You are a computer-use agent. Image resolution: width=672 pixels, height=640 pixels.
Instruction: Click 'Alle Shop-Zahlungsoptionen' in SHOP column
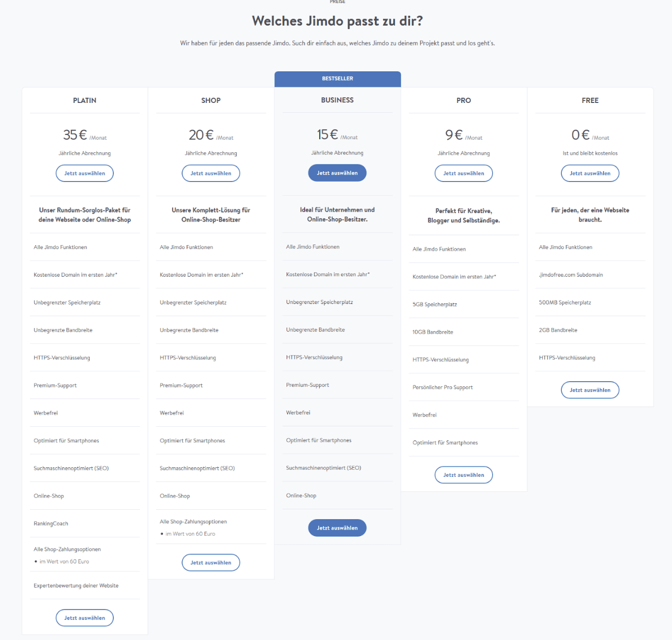193,522
